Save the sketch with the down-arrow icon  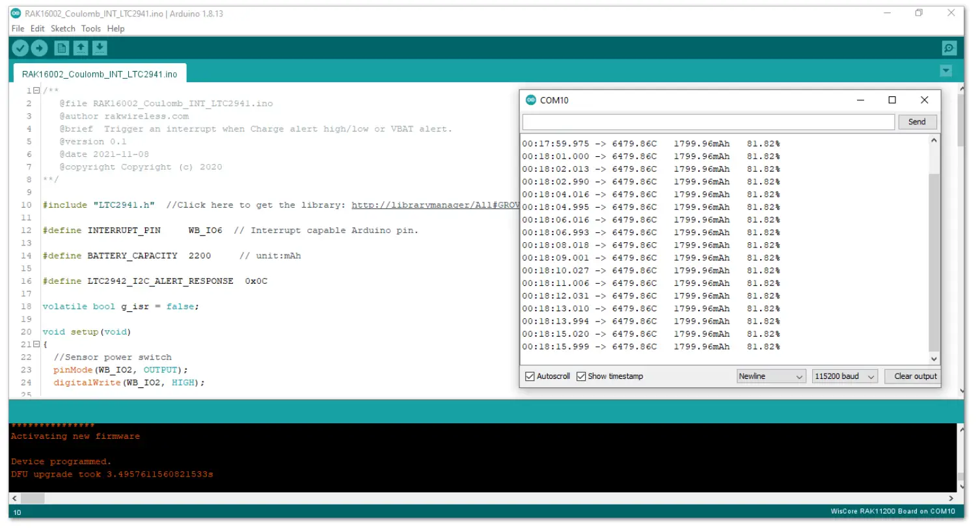point(100,48)
